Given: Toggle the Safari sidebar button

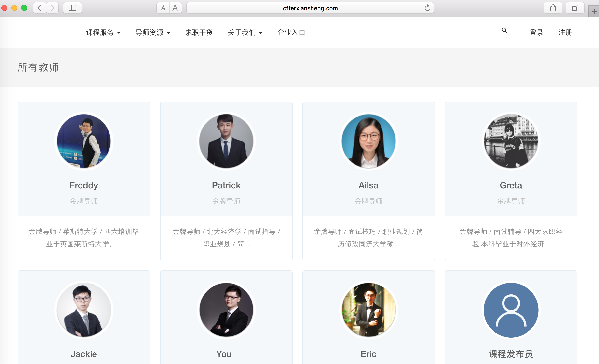Looking at the screenshot, I should pyautogui.click(x=72, y=8).
